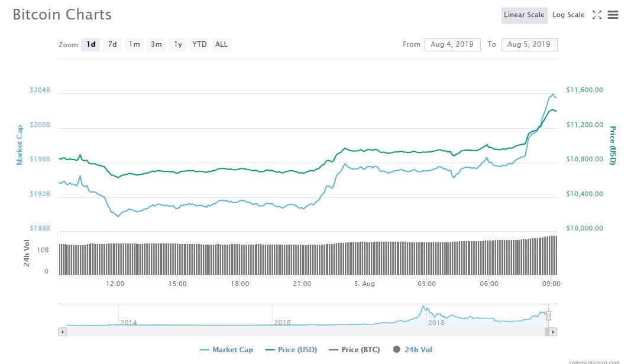The width and height of the screenshot is (634, 364).
Task: Toggle Price (BTC) series in legend
Action: (x=355, y=350)
